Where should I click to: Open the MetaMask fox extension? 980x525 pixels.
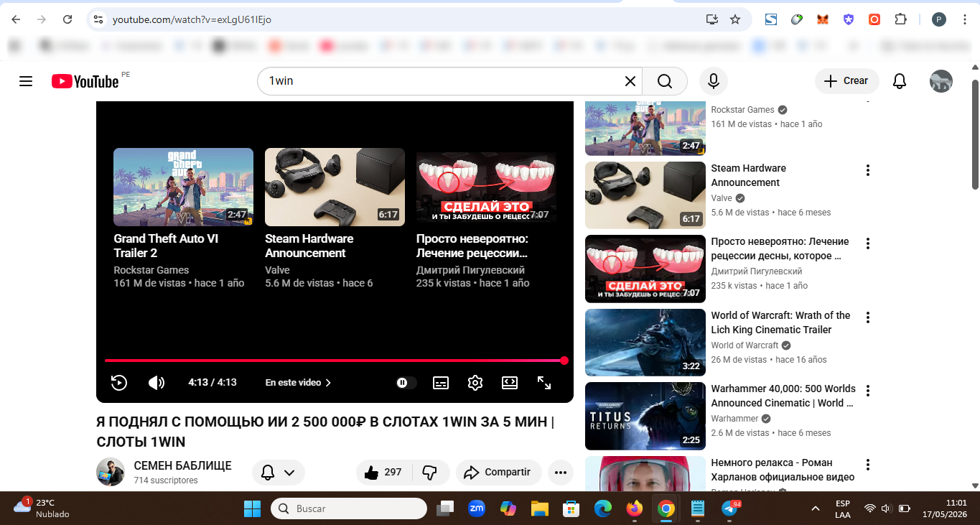click(x=823, y=19)
